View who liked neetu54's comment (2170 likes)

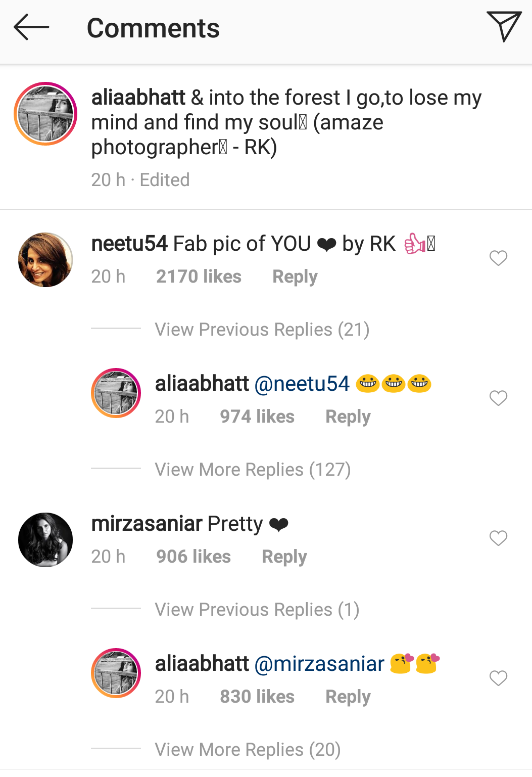(199, 277)
